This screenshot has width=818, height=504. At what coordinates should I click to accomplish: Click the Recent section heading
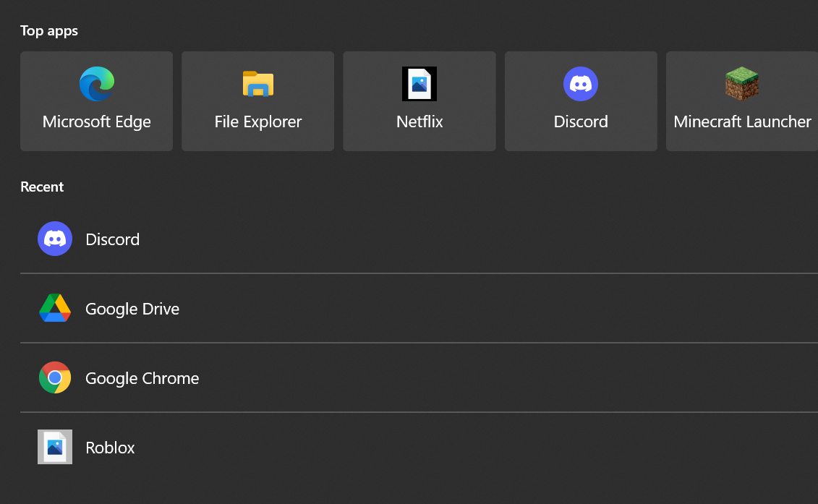pyautogui.click(x=42, y=187)
